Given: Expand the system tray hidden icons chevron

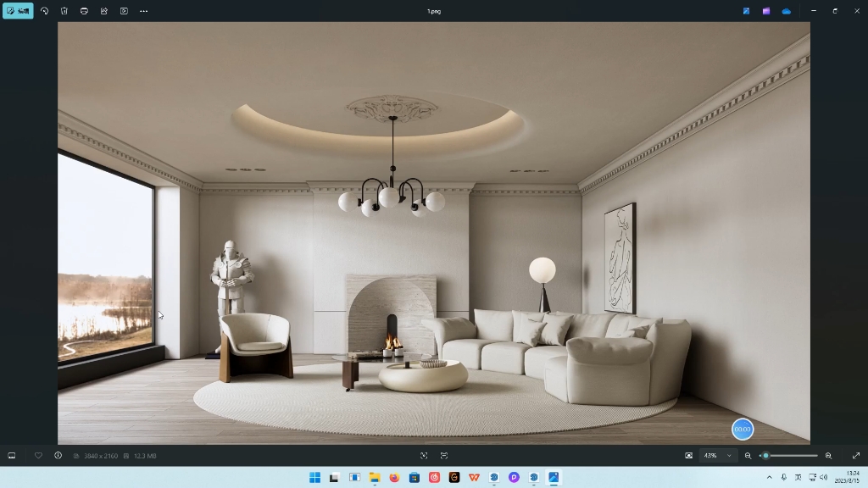Looking at the screenshot, I should coord(770,478).
